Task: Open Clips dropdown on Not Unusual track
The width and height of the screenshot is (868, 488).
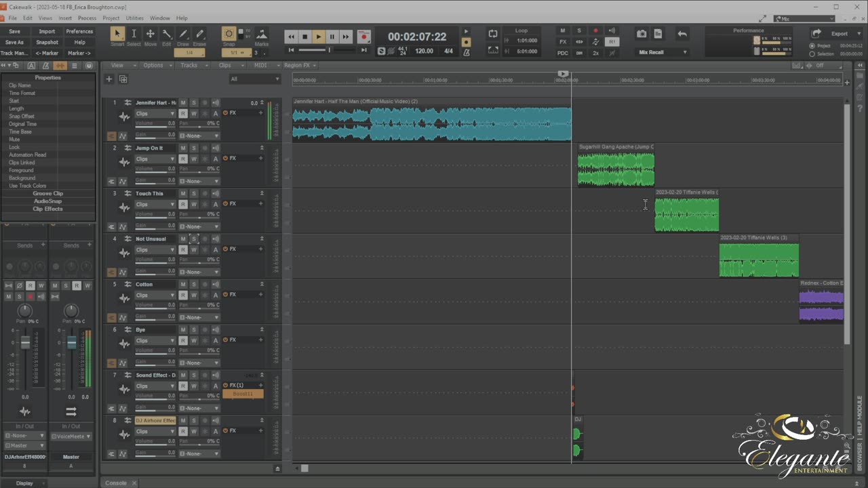Action: (155, 249)
